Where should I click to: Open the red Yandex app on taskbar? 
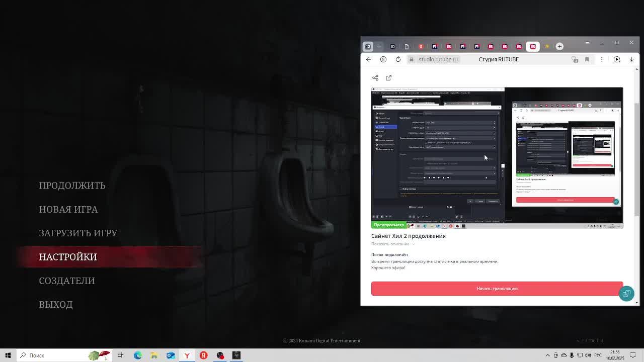(203, 355)
